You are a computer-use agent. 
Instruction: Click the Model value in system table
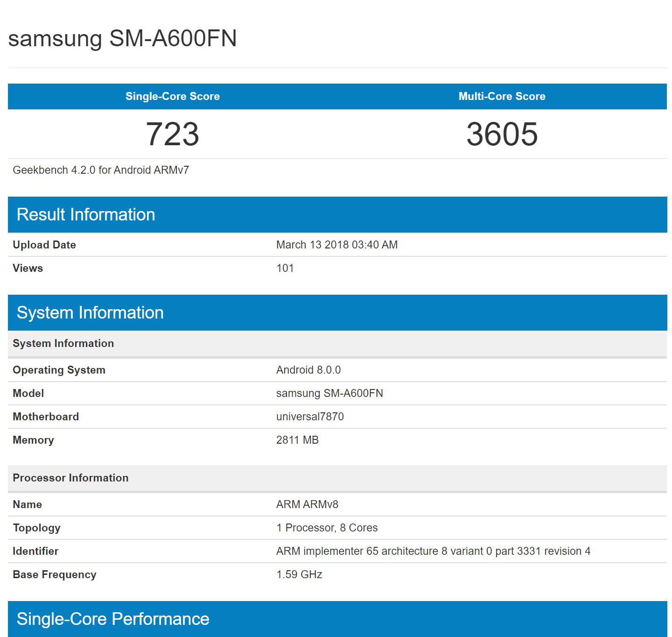(329, 393)
